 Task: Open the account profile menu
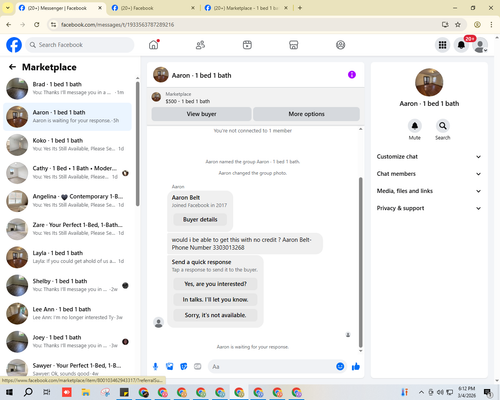[x=480, y=45]
